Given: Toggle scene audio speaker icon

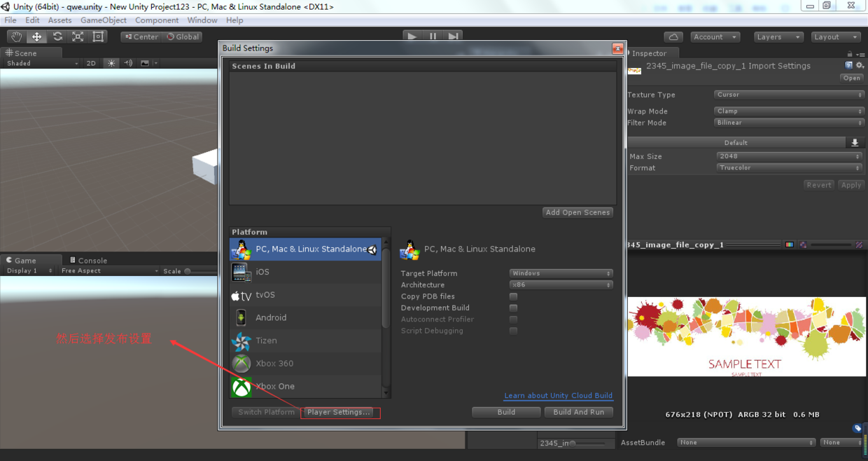Looking at the screenshot, I should click(128, 63).
